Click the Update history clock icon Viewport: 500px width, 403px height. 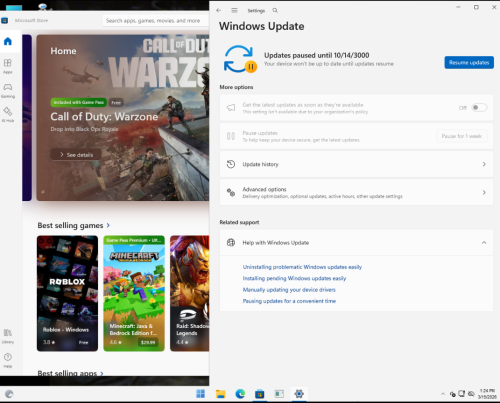231,164
